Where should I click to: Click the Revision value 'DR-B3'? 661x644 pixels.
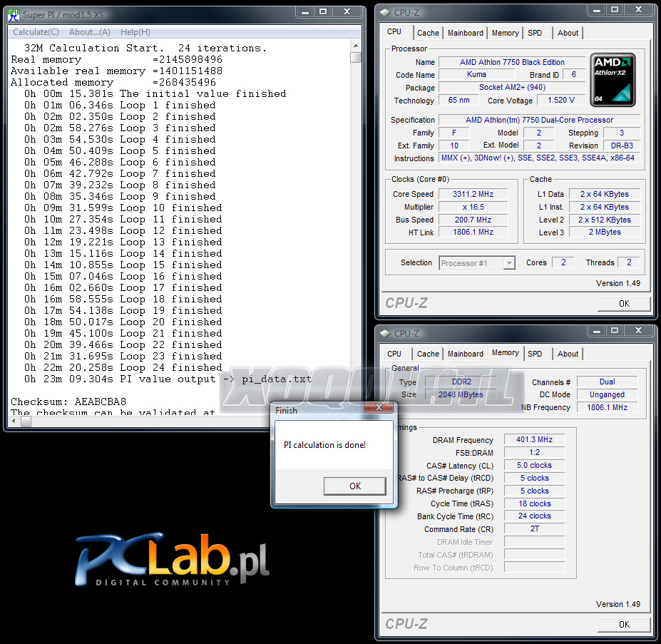(x=622, y=145)
